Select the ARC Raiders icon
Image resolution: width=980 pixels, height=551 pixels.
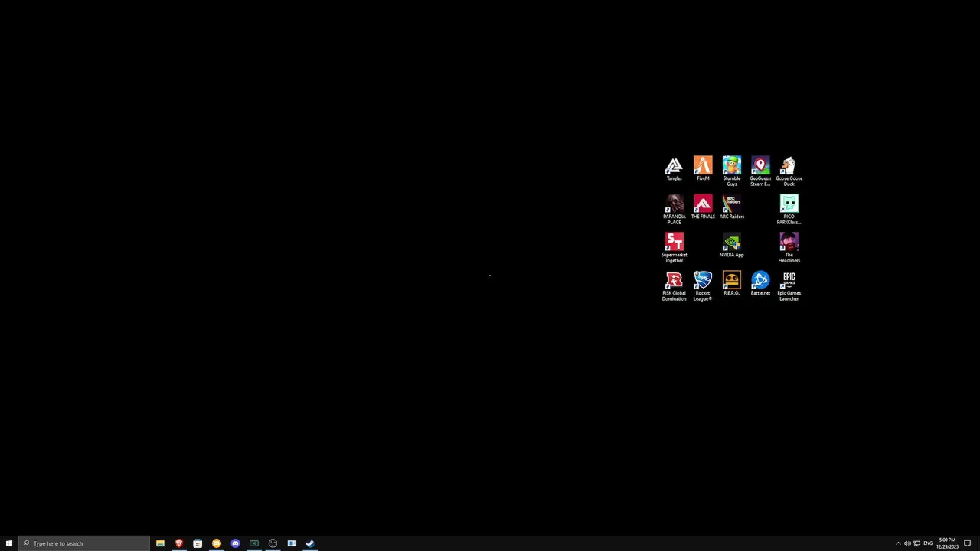click(732, 208)
